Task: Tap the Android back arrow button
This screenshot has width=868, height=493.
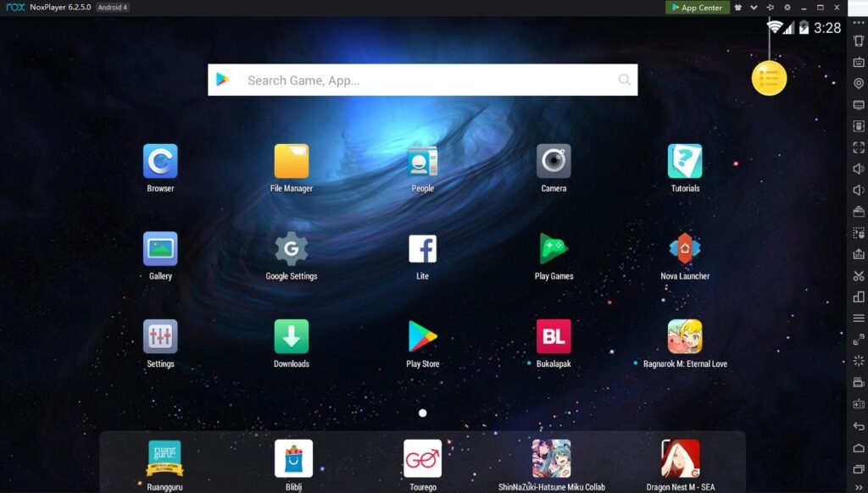Action: tap(859, 426)
